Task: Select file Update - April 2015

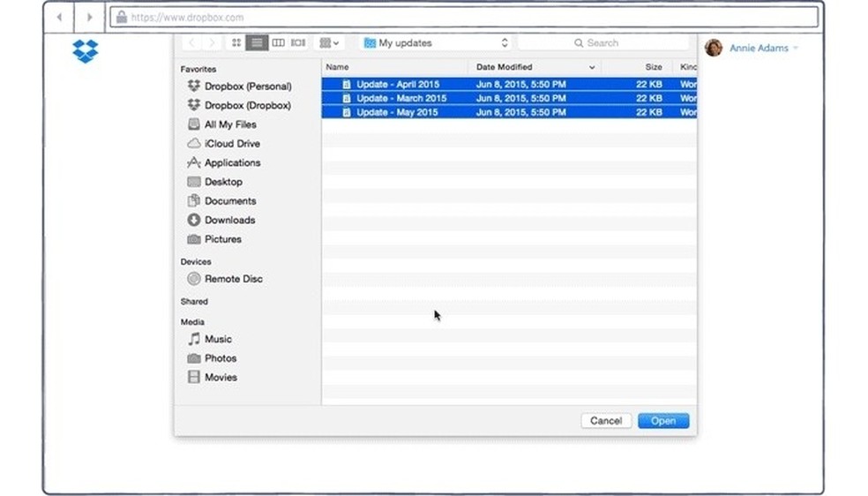Action: click(x=509, y=84)
